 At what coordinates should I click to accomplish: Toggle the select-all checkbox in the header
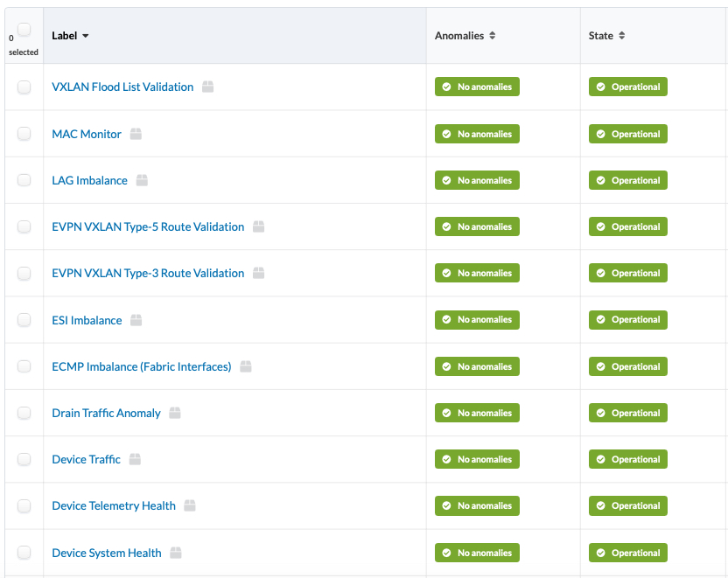[24, 29]
